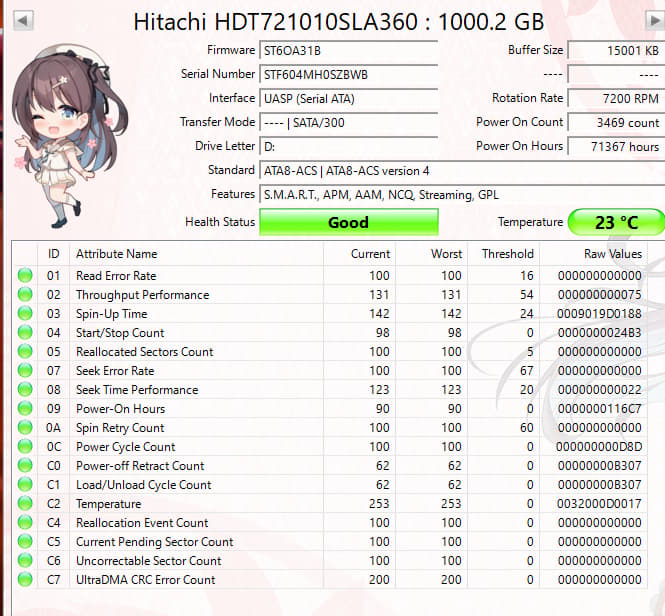Select the Throughput Performance attribute name
Image resolution: width=665 pixels, height=616 pixels.
[x=142, y=295]
